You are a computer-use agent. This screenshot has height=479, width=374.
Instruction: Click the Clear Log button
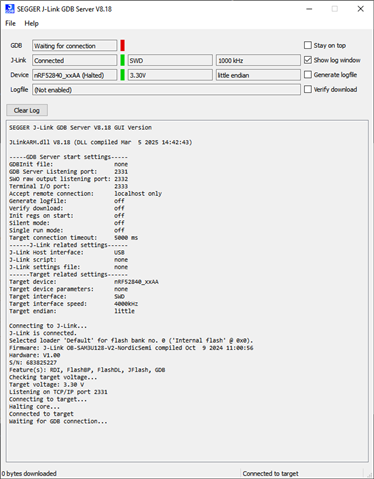(x=27, y=110)
